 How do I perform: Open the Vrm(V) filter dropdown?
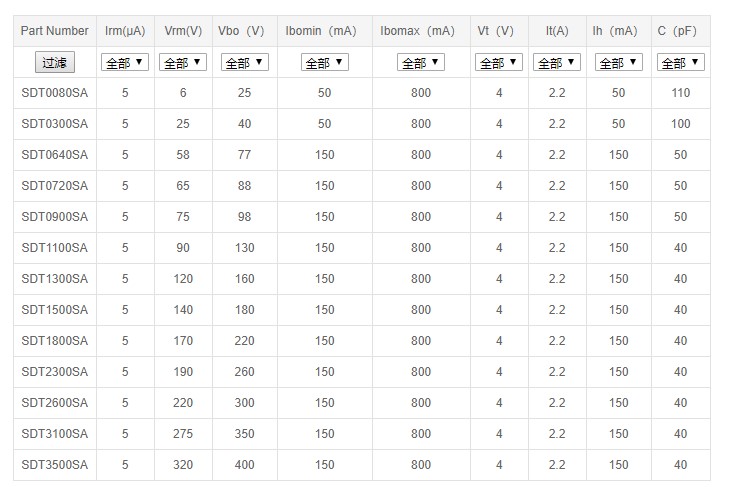point(184,62)
